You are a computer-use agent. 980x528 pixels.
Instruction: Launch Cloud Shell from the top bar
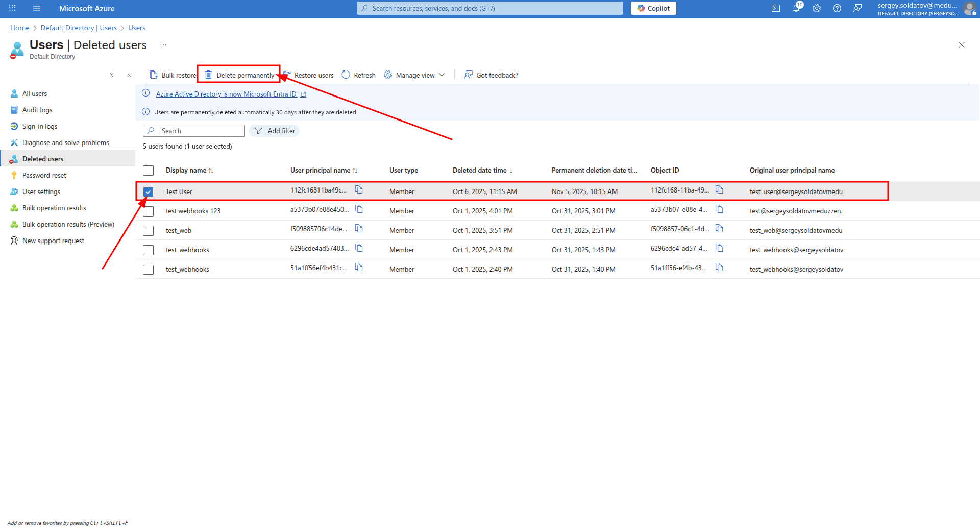click(776, 8)
